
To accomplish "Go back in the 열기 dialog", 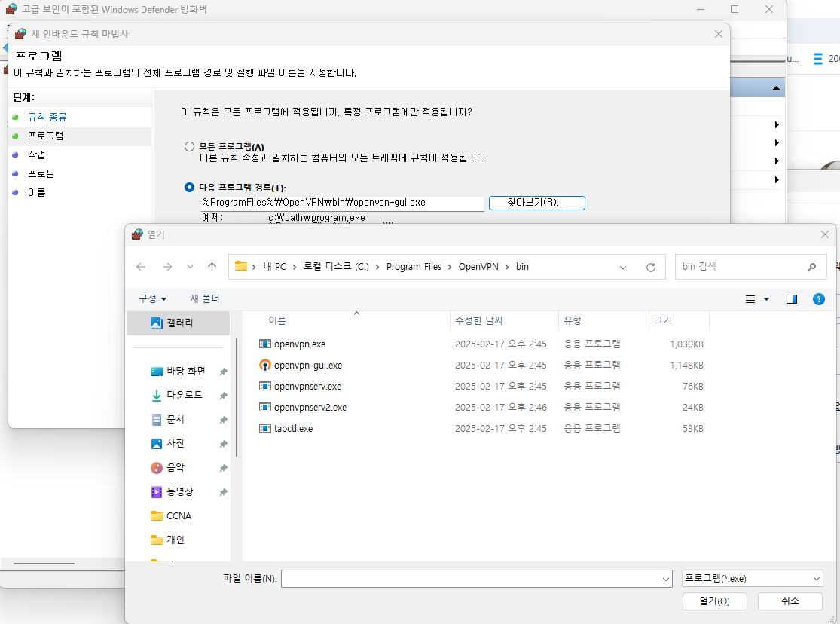I will [x=141, y=267].
